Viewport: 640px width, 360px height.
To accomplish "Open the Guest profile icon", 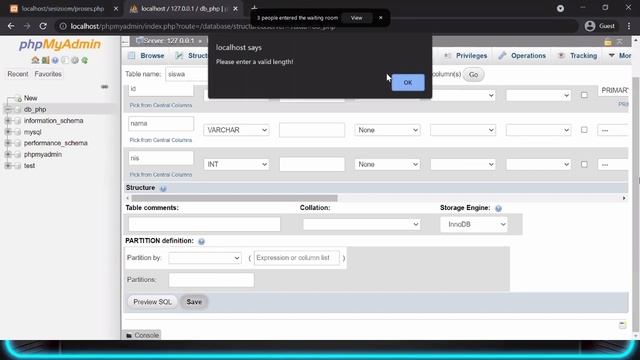I will tap(590, 26).
